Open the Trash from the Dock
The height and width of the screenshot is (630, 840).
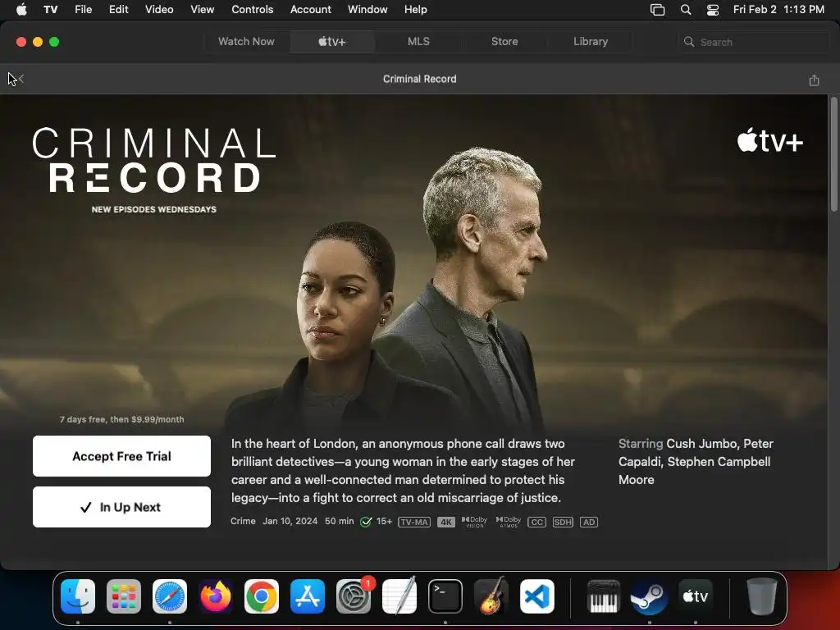coord(761,596)
